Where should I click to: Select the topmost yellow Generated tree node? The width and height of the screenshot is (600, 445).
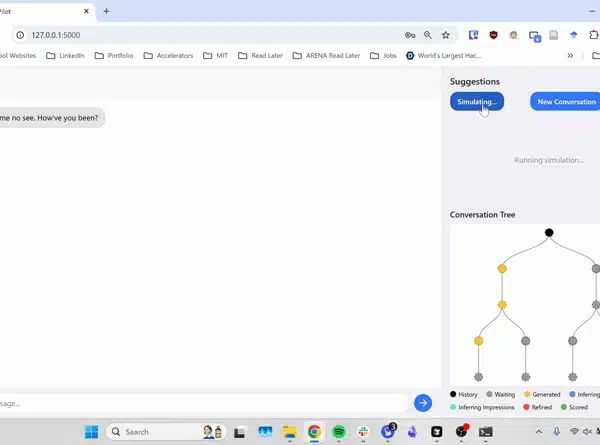502,269
